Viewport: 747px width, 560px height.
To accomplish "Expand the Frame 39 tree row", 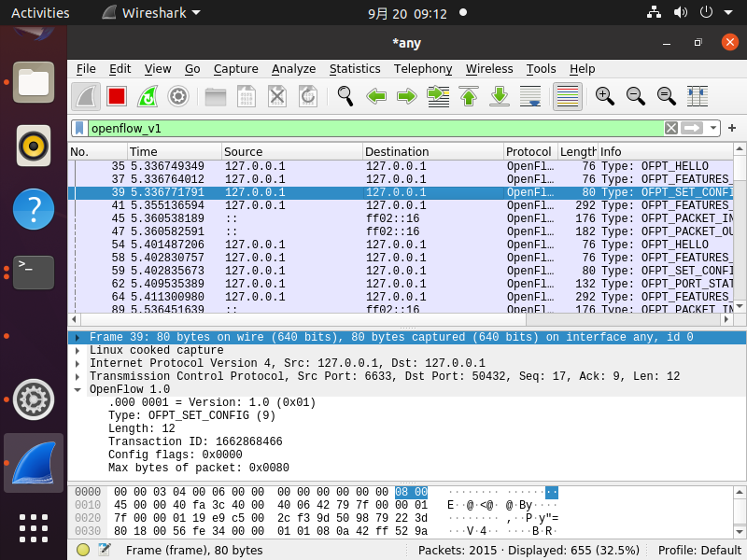I will [78, 338].
